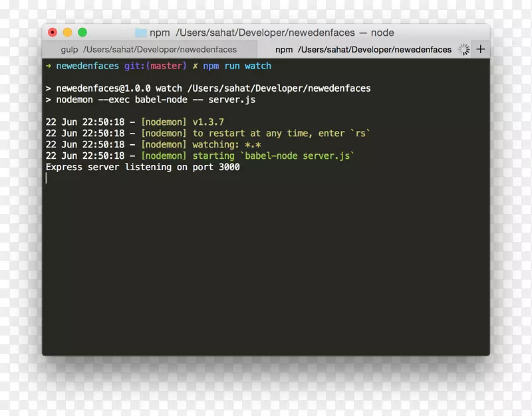The height and width of the screenshot is (416, 532).
Task: Click the yellow traffic light button
Action: point(67,32)
